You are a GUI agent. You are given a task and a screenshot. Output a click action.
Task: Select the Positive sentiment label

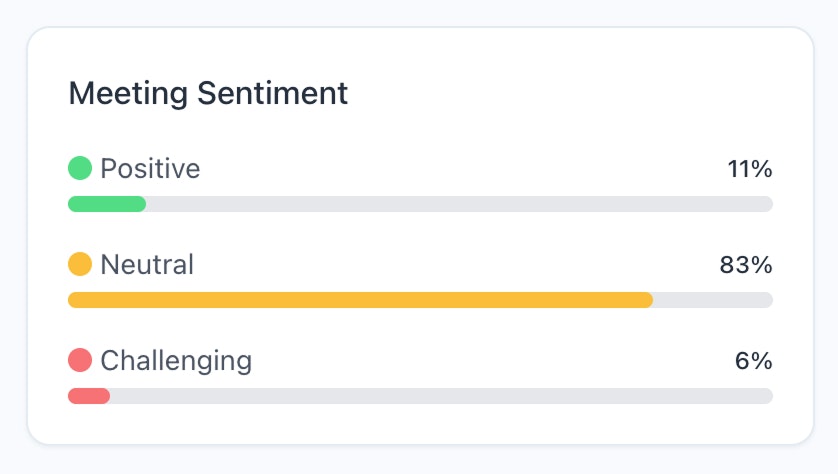click(x=150, y=169)
